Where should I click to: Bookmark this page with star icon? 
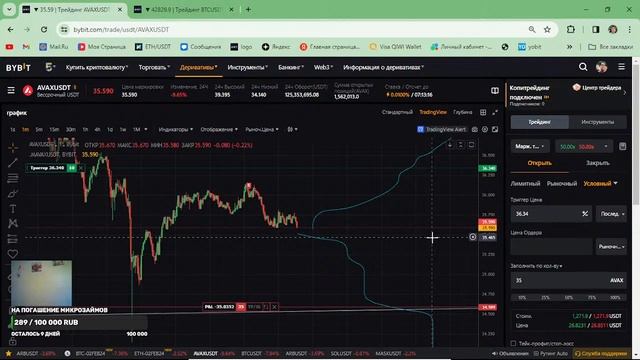(547, 29)
